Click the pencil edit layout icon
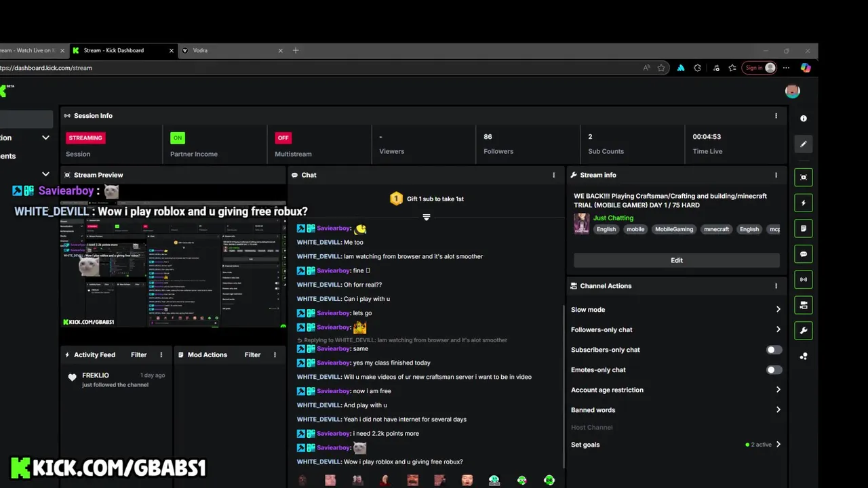 (x=804, y=144)
